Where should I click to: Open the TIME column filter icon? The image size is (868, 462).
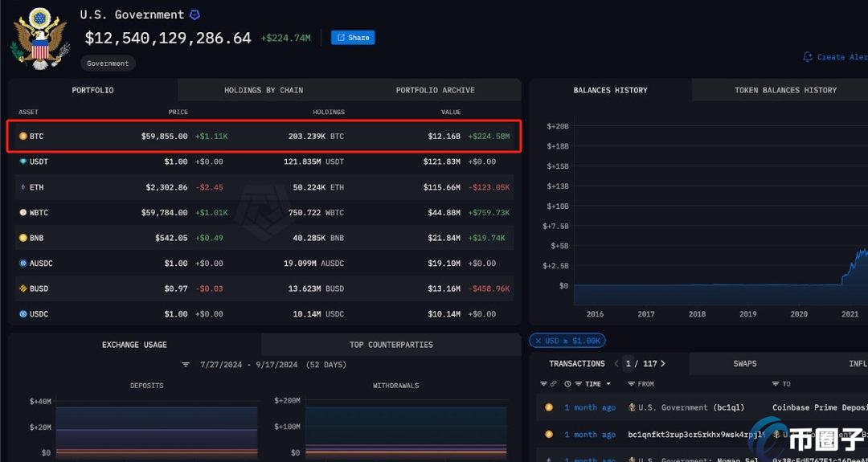(578, 384)
